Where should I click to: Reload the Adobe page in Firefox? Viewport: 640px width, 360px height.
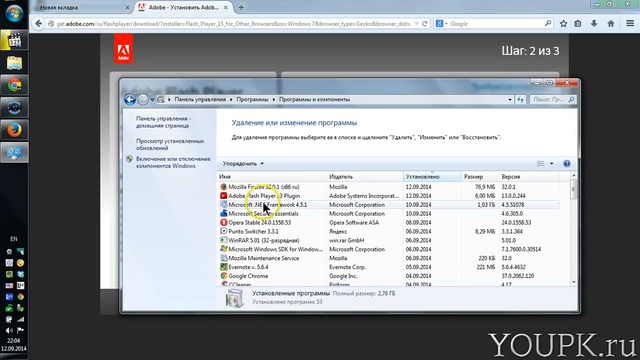[424, 24]
